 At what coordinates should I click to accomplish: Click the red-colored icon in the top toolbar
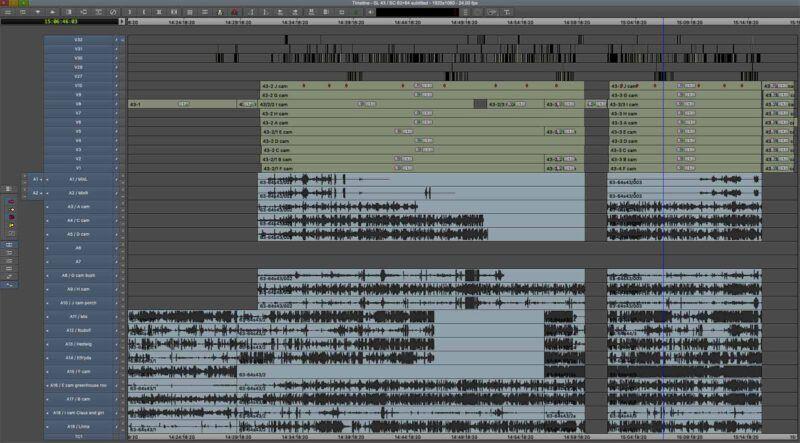pos(234,12)
